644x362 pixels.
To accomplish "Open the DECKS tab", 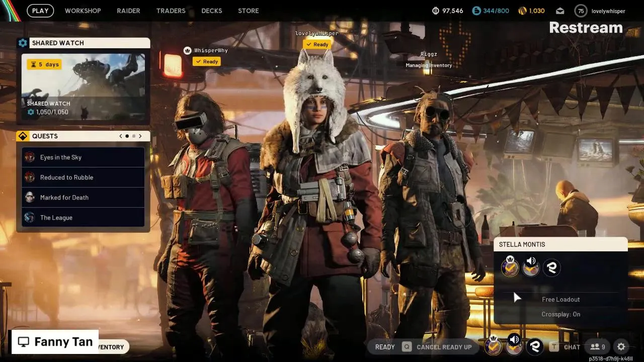I will coord(212,11).
